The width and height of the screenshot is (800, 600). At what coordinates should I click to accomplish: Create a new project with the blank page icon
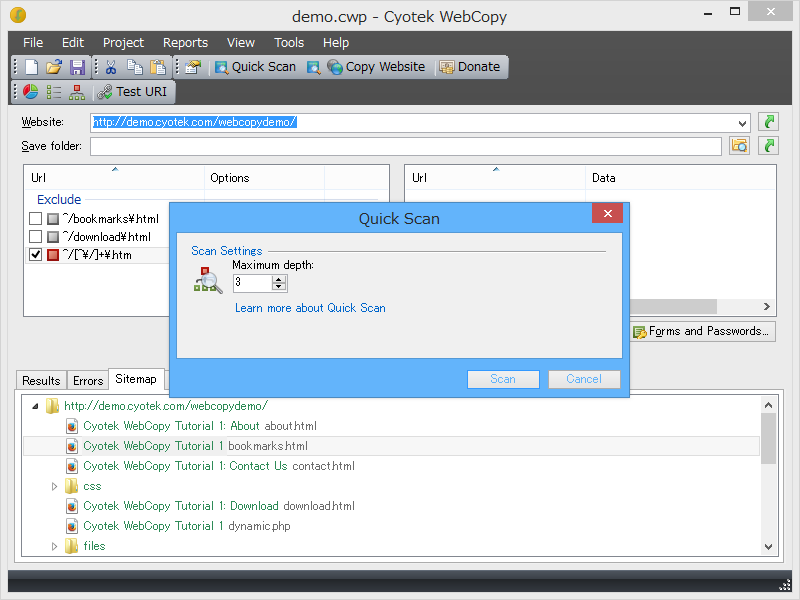pyautogui.click(x=32, y=67)
